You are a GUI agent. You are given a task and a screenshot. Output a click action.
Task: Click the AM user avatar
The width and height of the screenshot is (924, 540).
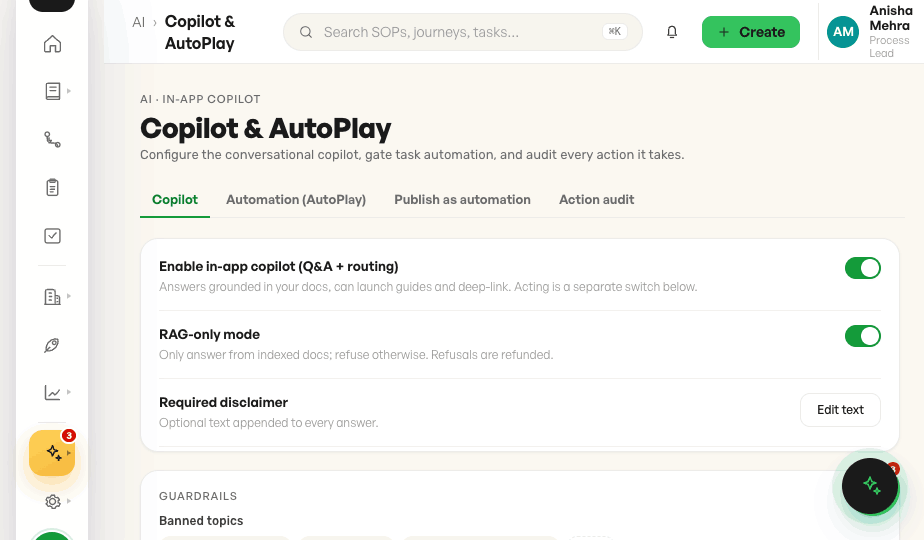pyautogui.click(x=843, y=32)
